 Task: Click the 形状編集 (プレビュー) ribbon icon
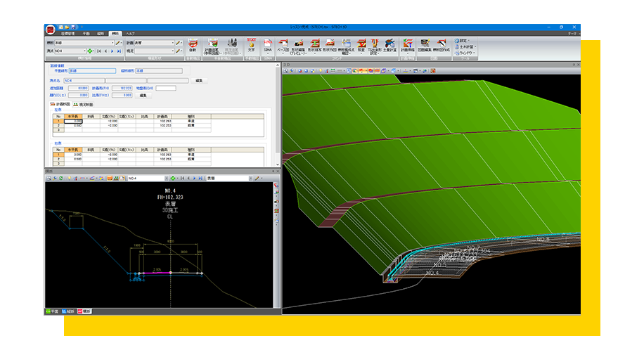298,46
